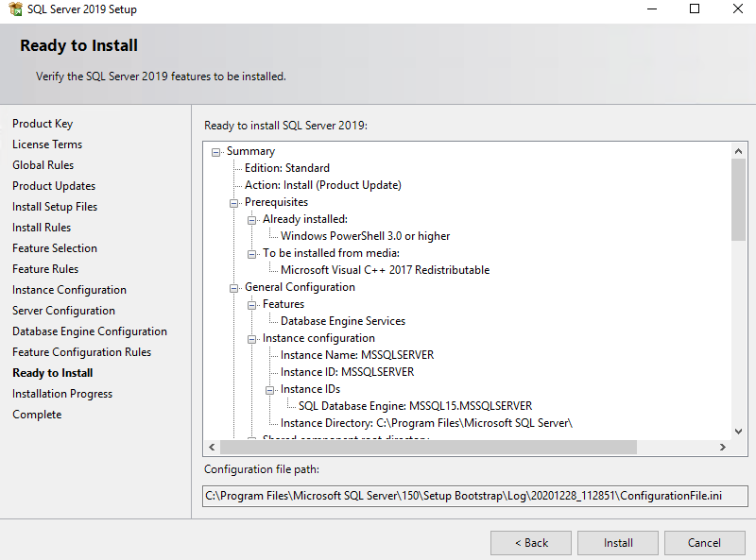756x560 pixels.
Task: Collapse the Summary tree node
Action: click(216, 152)
